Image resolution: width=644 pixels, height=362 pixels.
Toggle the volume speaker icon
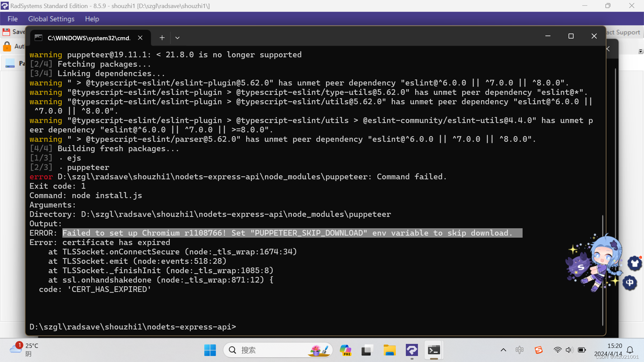click(x=569, y=350)
